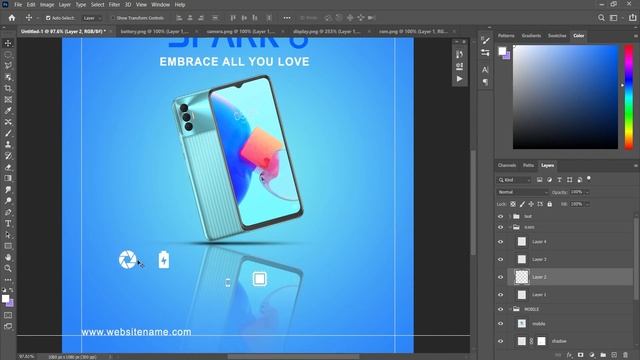This screenshot has width=640, height=360.
Task: Open the Search icon in options bar
Action: point(601,18)
